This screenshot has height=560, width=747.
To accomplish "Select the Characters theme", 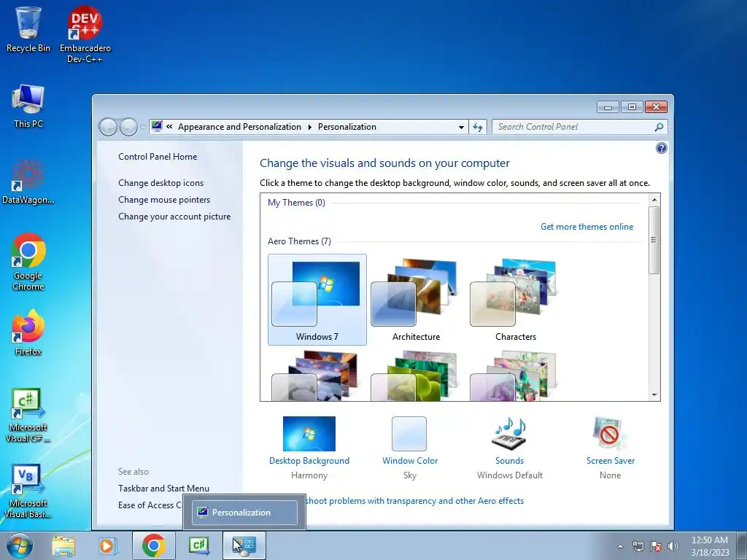I will 516,300.
